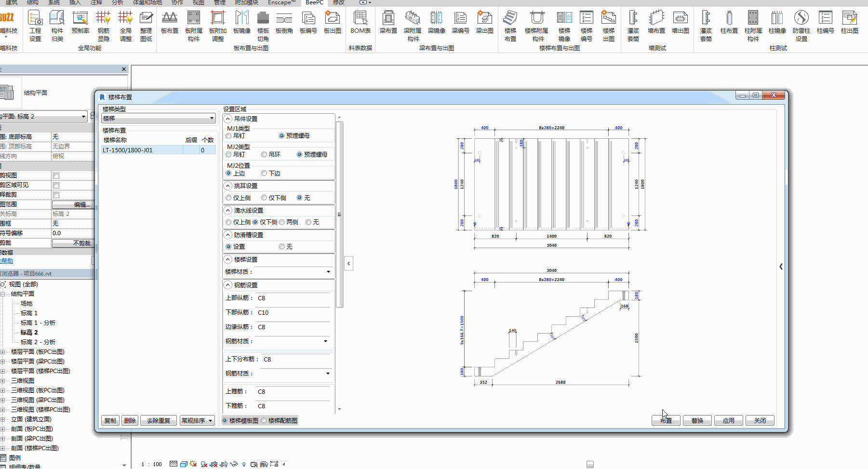Select 楼梯配筋图 radio option
The height and width of the screenshot is (469, 868).
pyautogui.click(x=280, y=420)
